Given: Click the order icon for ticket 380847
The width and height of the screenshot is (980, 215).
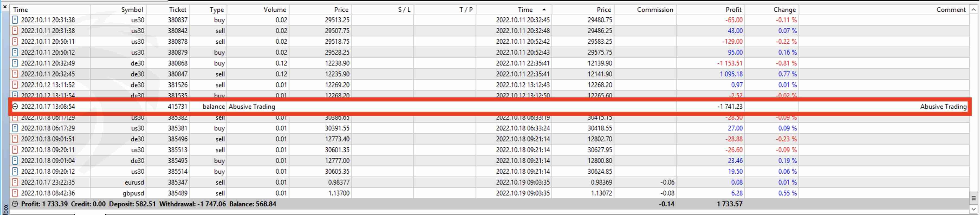Looking at the screenshot, I should [15, 74].
